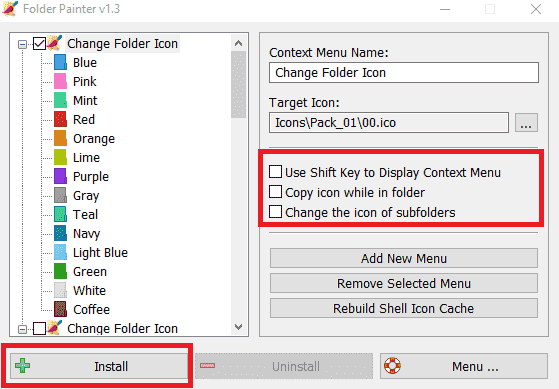Image resolution: width=559 pixels, height=389 pixels.
Task: Select the Light Blue folder icon
Action: point(60,252)
